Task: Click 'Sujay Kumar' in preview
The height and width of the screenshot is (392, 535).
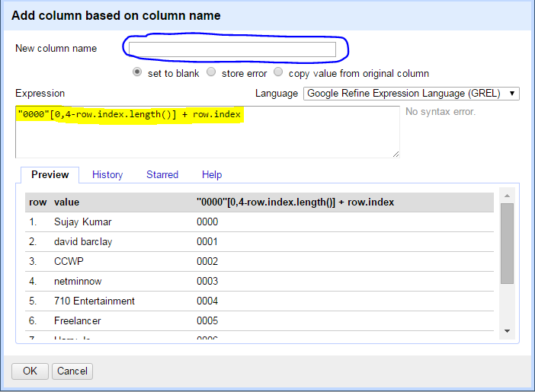Action: coord(83,222)
